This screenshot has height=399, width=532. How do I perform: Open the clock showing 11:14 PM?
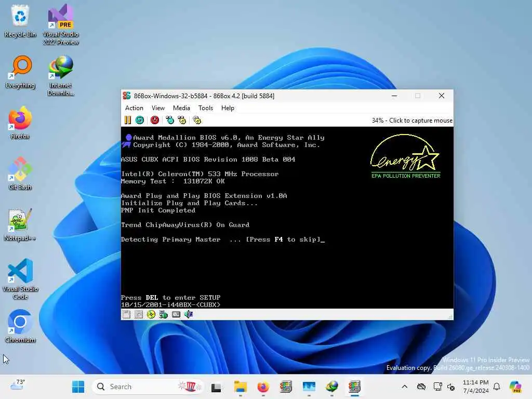(476, 387)
